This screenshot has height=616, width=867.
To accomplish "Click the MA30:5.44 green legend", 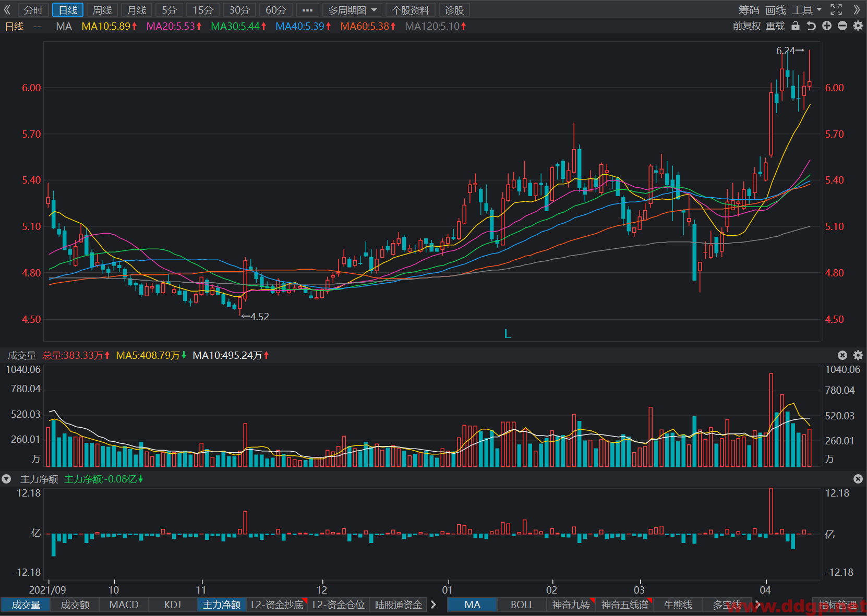I will (238, 26).
